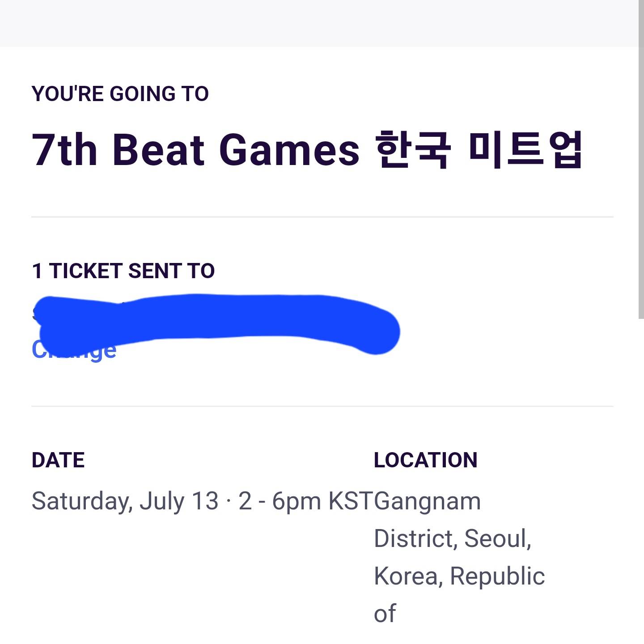644x644 pixels.
Task: Click the divider line below event title
Action: (322, 217)
